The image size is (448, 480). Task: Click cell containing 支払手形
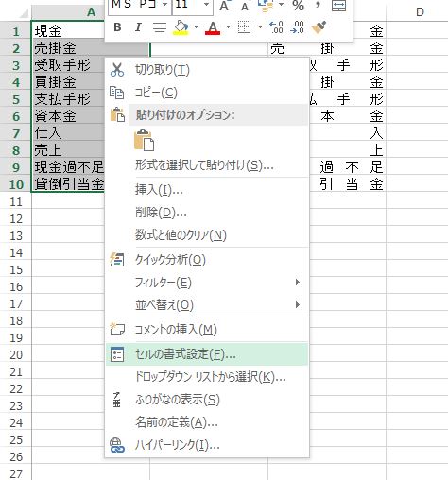coord(68,99)
